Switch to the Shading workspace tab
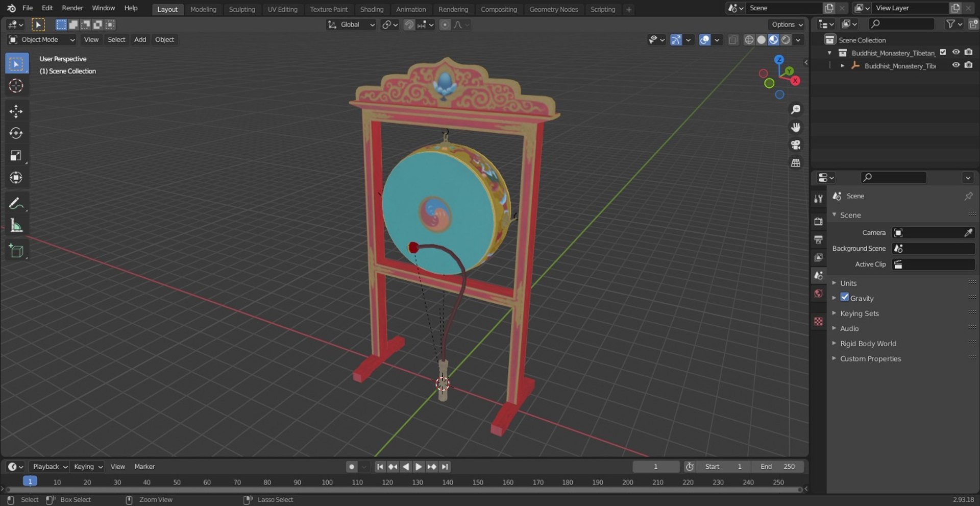The width and height of the screenshot is (980, 506). pos(372,9)
